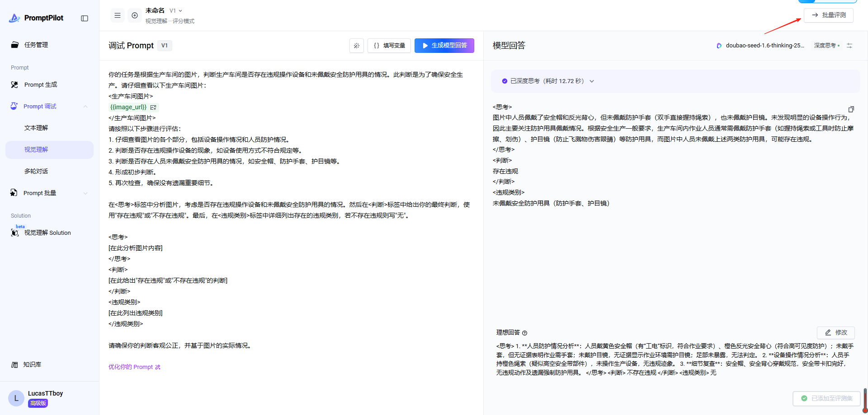Open the PromptPilot logo home

36,18
